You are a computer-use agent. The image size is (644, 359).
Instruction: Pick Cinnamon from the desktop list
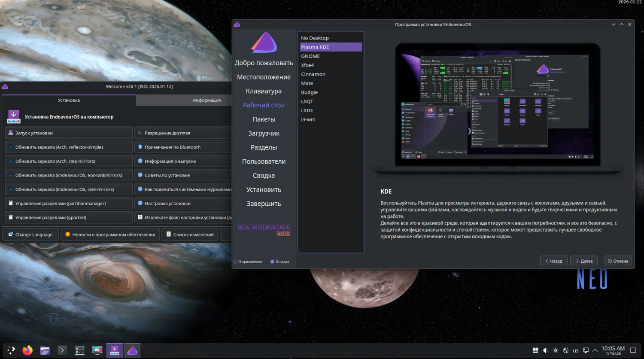tap(331, 74)
